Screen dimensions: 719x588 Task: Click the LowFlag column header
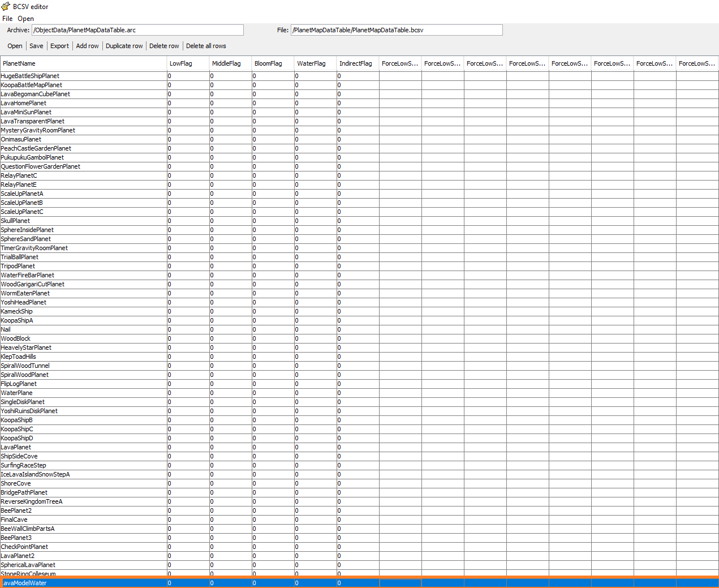click(188, 63)
